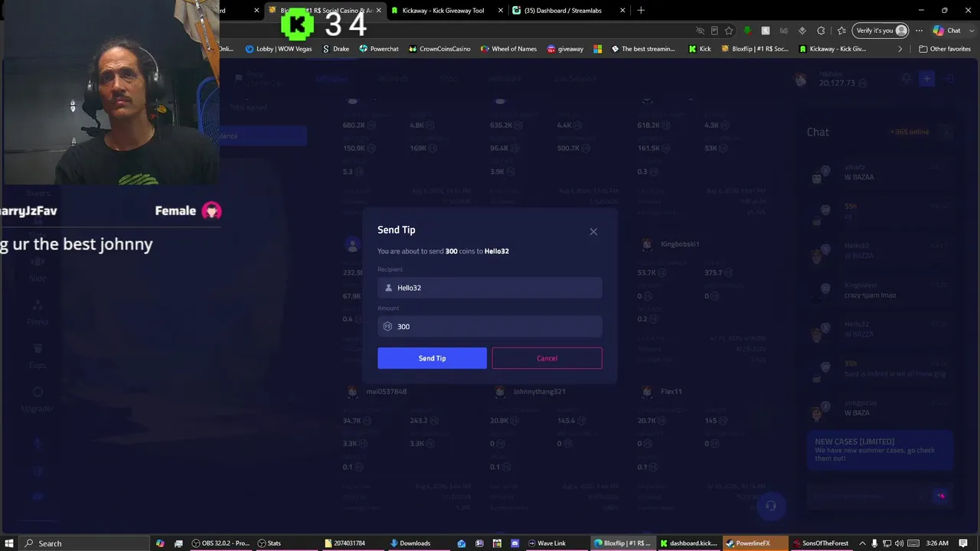
Task: Open the Windows notification center icon
Action: tap(963, 543)
